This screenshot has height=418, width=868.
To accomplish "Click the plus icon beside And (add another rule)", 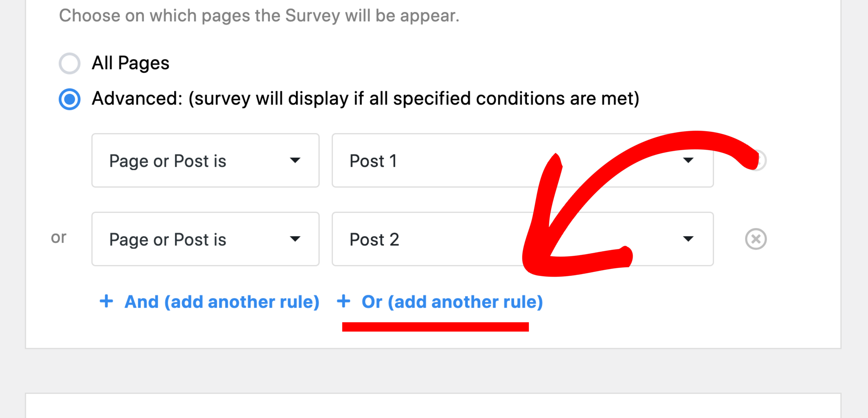I will (x=106, y=301).
